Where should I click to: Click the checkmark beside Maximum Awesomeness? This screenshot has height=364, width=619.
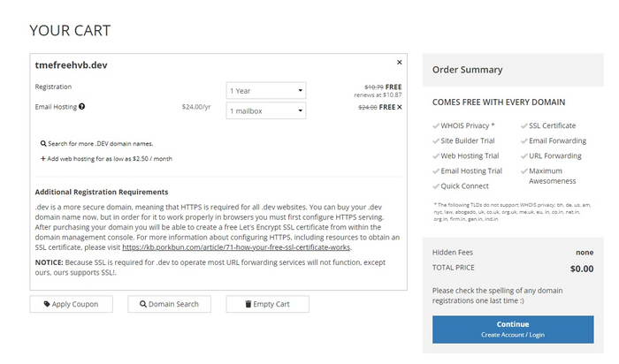(524, 171)
